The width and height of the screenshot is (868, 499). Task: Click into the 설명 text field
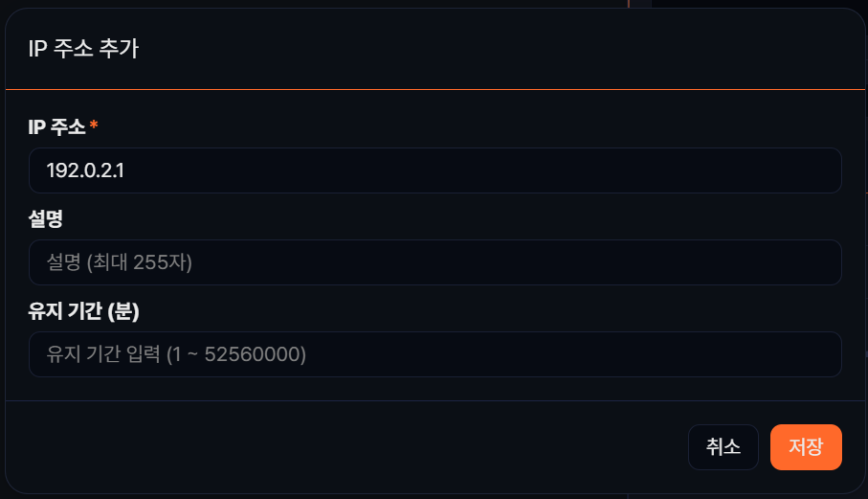[x=434, y=262]
